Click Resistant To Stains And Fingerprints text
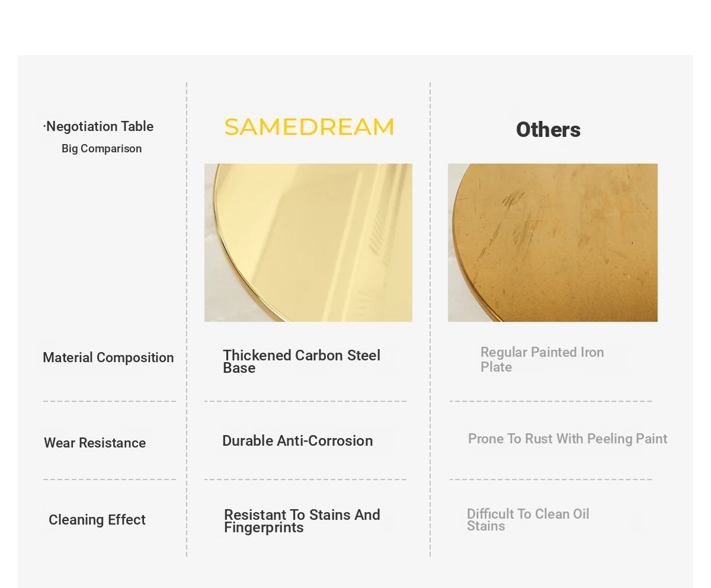Screen dimensions: 711x588 click(x=302, y=521)
